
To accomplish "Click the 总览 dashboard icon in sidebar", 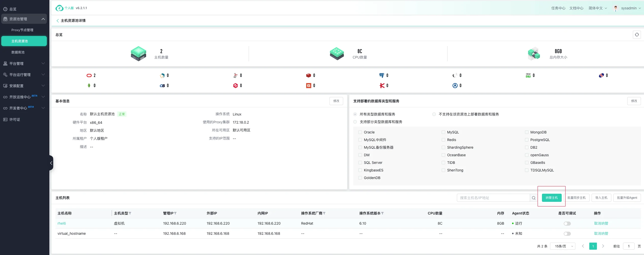I will click(5, 9).
